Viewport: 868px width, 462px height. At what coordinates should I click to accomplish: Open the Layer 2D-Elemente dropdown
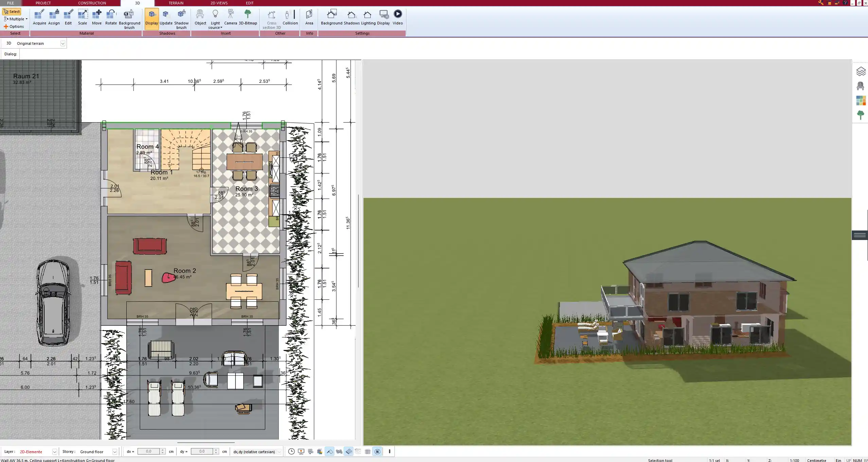(54, 452)
